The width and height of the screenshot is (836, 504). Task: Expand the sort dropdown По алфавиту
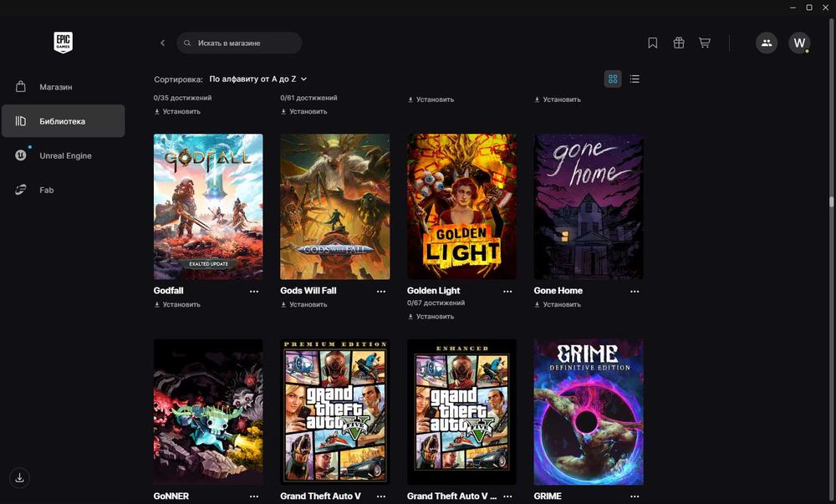(x=258, y=79)
